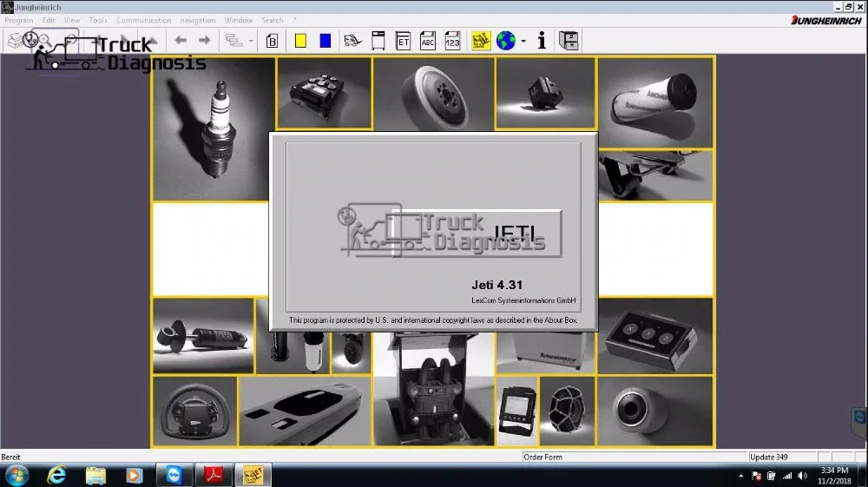This screenshot has width=868, height=487.
Task: Click the tire with snow chain thumbnail
Action: 568,411
